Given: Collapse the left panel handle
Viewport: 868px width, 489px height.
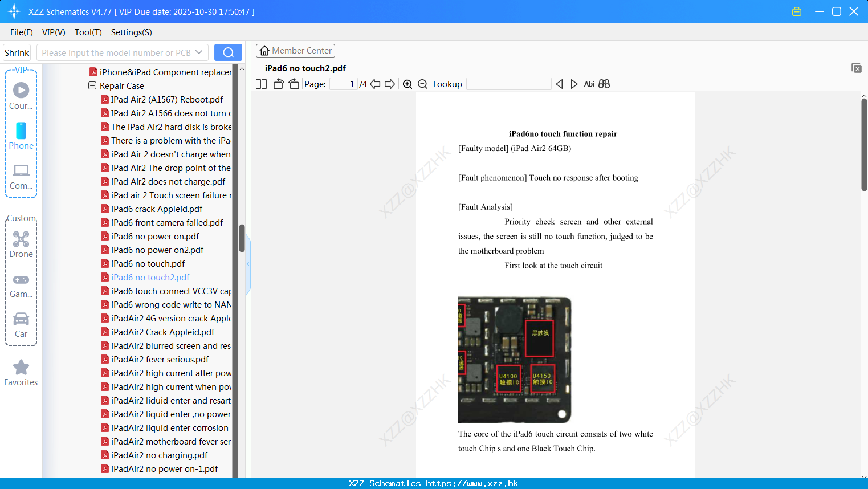Looking at the screenshot, I should (248, 264).
